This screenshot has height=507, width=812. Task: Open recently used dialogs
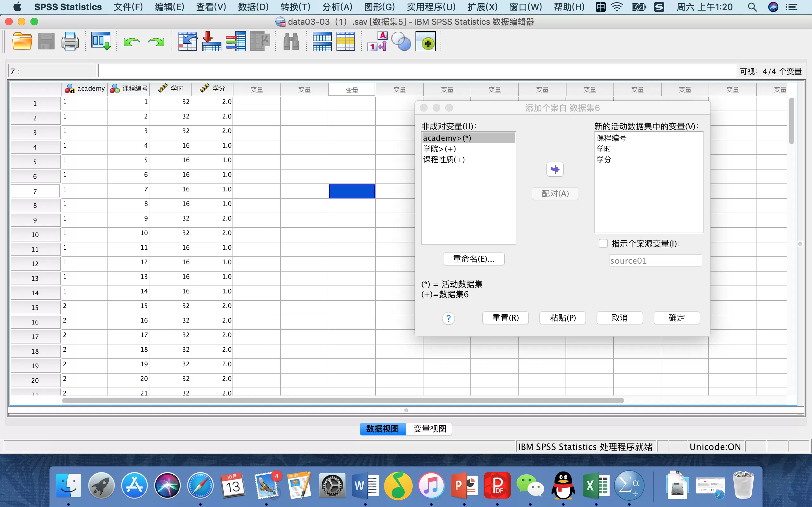click(100, 41)
